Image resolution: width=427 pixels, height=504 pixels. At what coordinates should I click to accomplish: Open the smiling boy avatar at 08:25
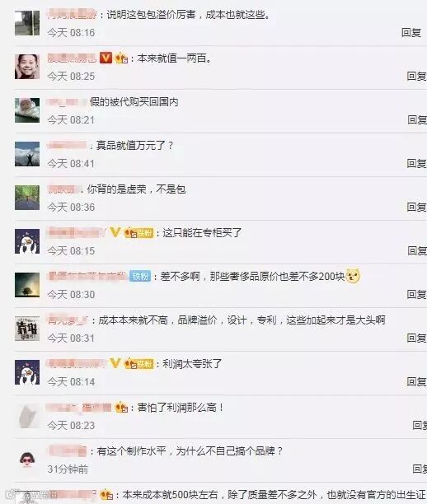pos(27,67)
